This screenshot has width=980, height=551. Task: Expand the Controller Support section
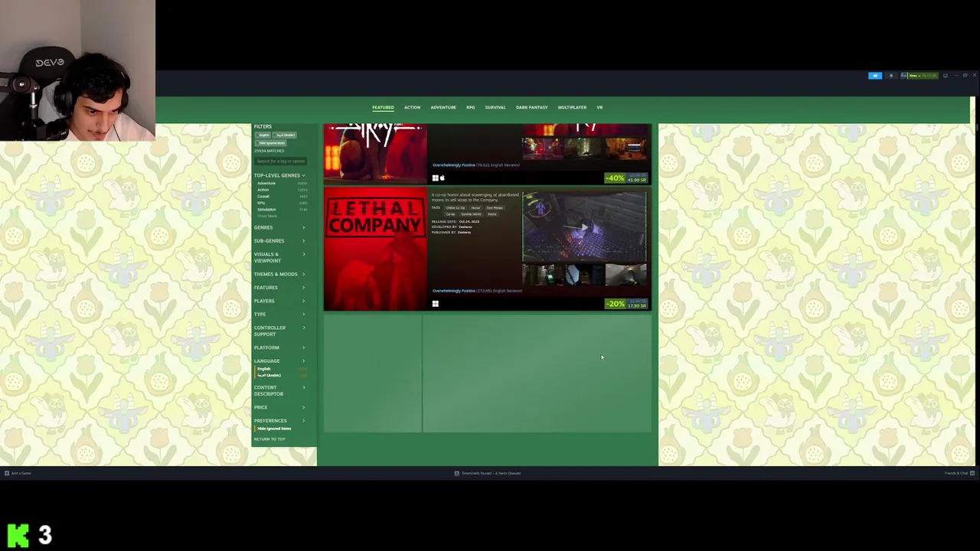tap(279, 331)
